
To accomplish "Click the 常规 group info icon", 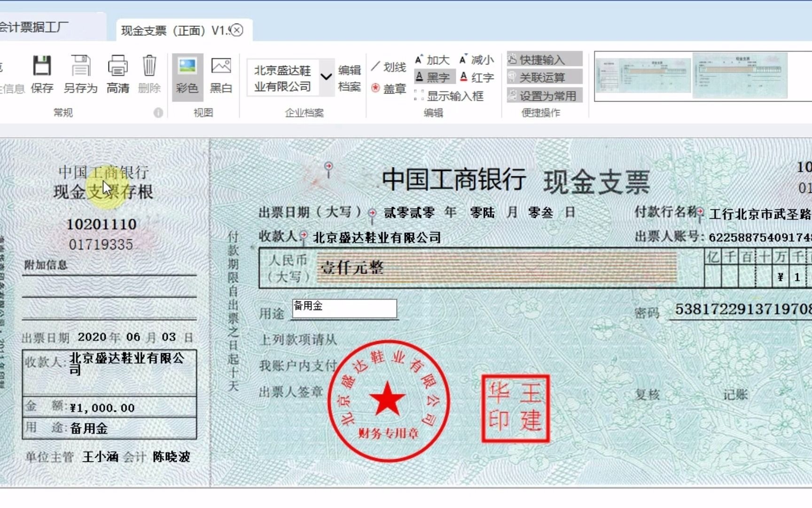I will click(158, 112).
